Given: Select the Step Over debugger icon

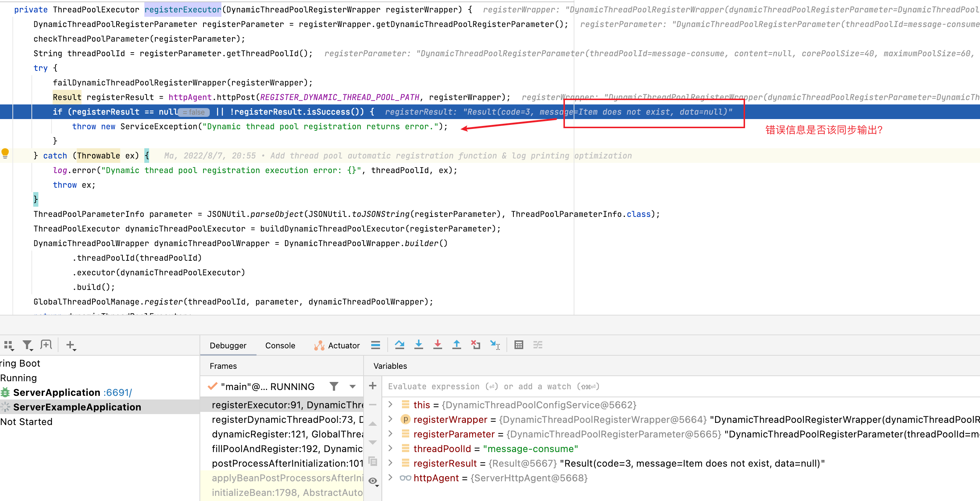Looking at the screenshot, I should pos(400,345).
